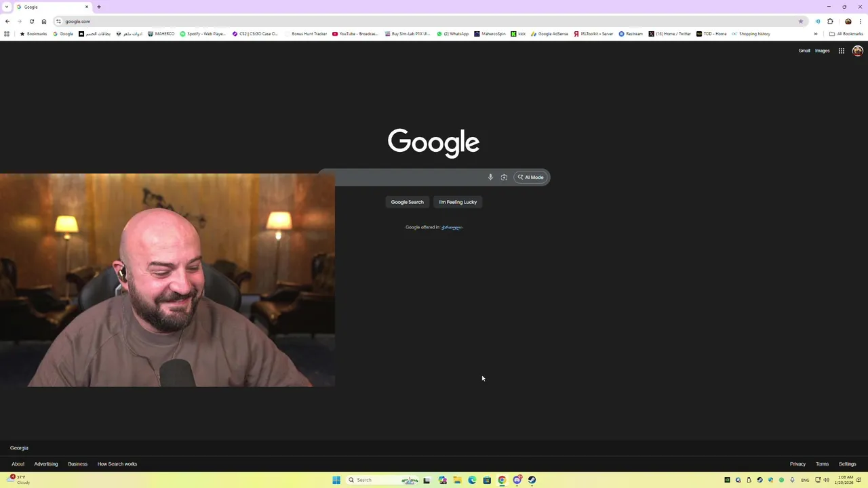Image resolution: width=868 pixels, height=488 pixels.
Task: Open a new tab with the plus button
Action: [99, 7]
